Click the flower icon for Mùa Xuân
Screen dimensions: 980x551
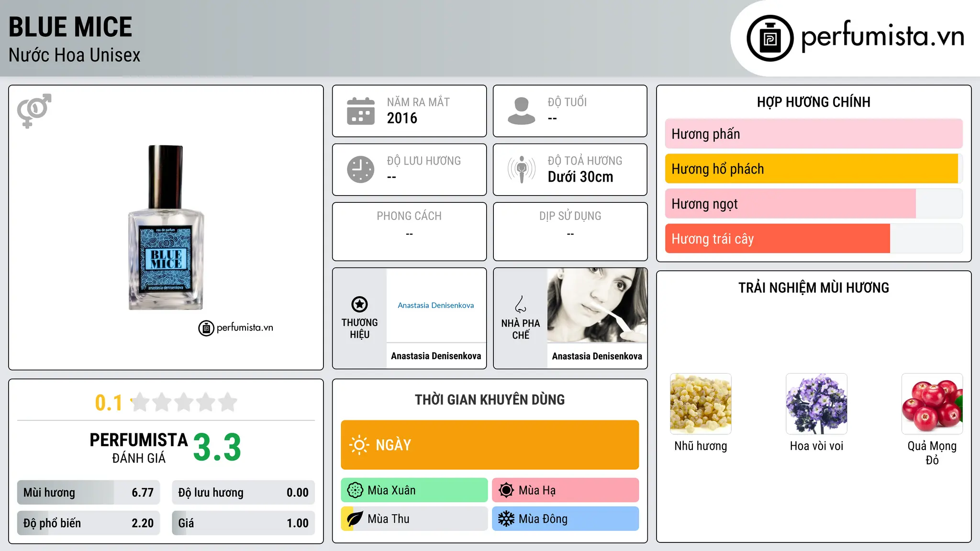tap(355, 490)
